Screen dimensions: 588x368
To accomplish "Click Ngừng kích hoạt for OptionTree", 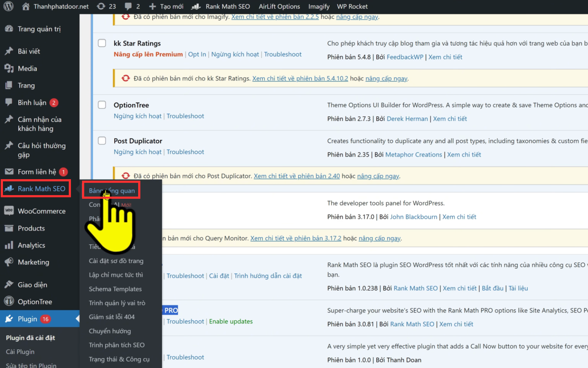I will (137, 116).
